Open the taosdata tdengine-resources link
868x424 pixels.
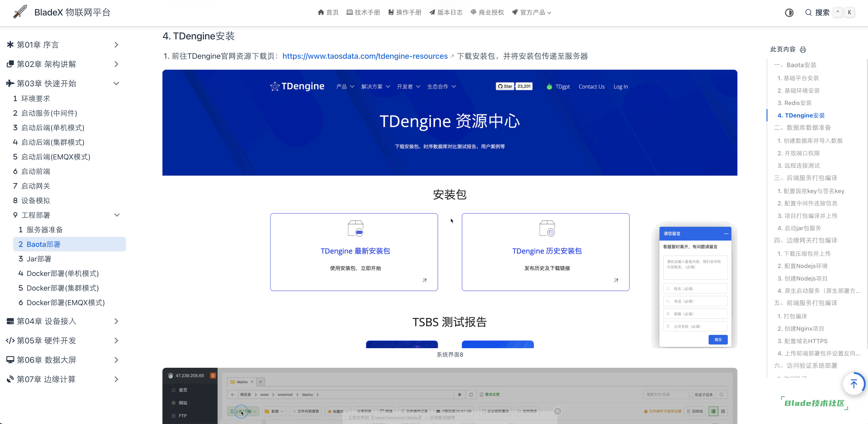coord(365,56)
